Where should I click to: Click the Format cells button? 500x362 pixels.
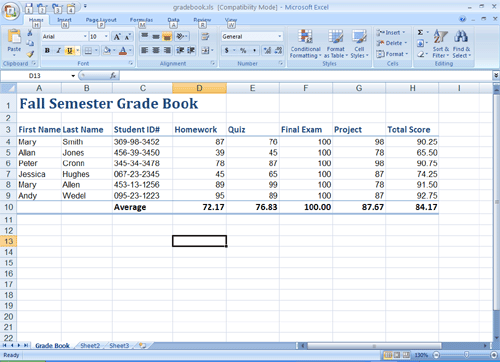pyautogui.click(x=392, y=54)
